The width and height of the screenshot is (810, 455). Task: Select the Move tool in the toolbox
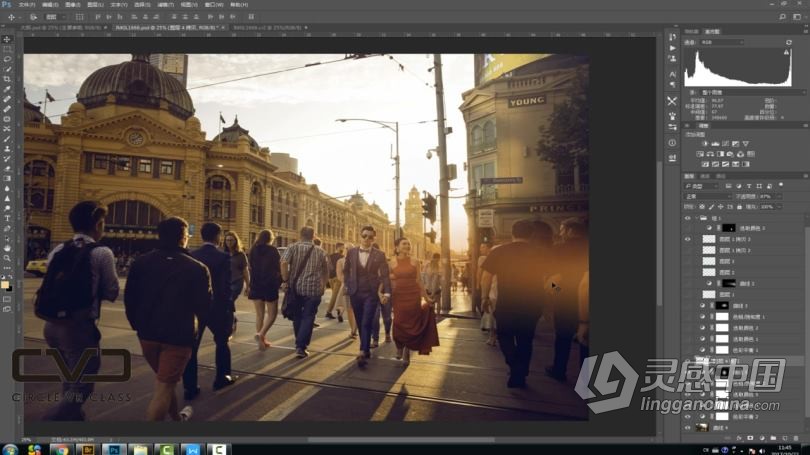coord(7,39)
